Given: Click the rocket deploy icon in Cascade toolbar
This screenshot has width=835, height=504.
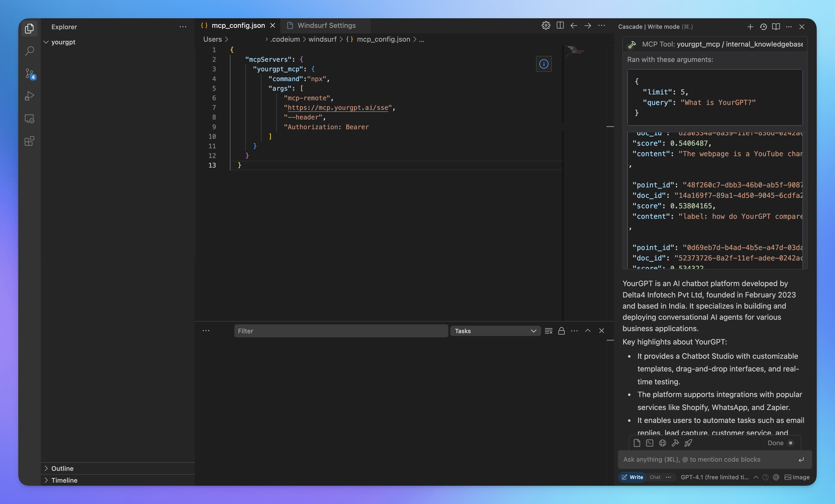Looking at the screenshot, I should [688, 443].
